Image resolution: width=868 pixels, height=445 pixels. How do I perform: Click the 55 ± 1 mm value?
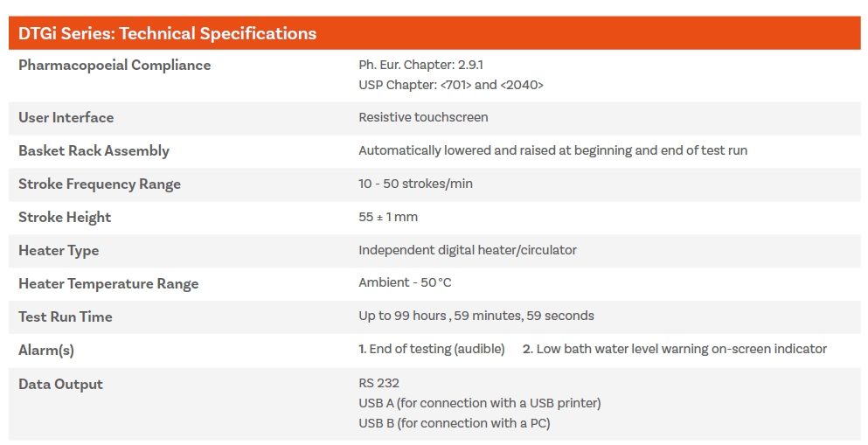(x=388, y=217)
